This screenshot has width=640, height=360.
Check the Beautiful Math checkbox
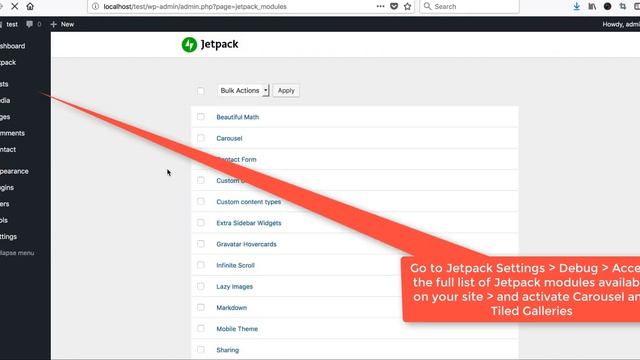[200, 117]
